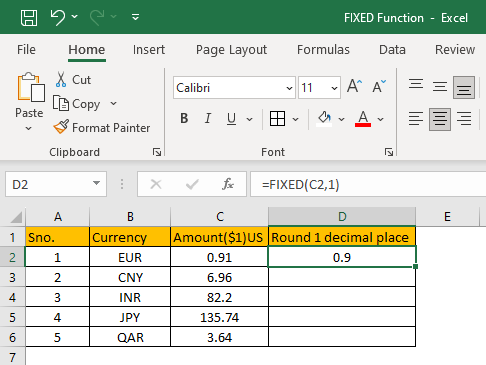
Task: Open the Formulas tab
Action: pyautogui.click(x=323, y=50)
